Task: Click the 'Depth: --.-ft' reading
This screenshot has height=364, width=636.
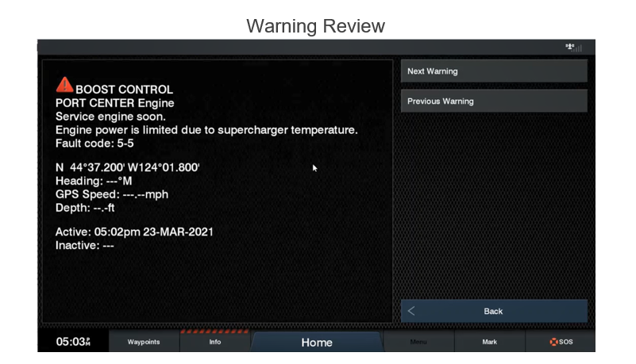Action: pyautogui.click(x=85, y=208)
